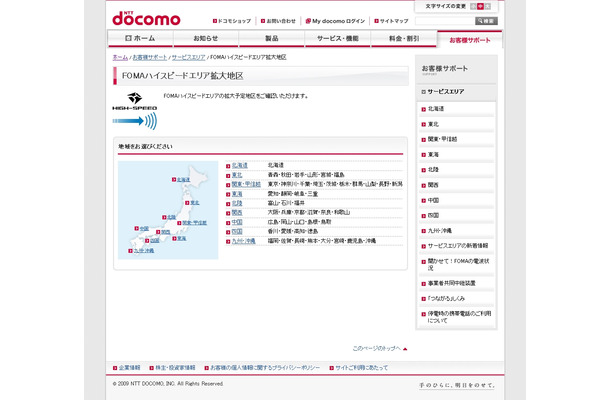Open the お知らせ navigation tab
The height and width of the screenshot is (400, 610).
pos(206,39)
